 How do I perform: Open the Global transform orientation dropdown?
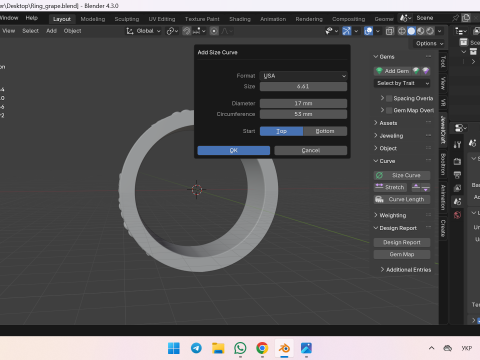pyautogui.click(x=144, y=31)
